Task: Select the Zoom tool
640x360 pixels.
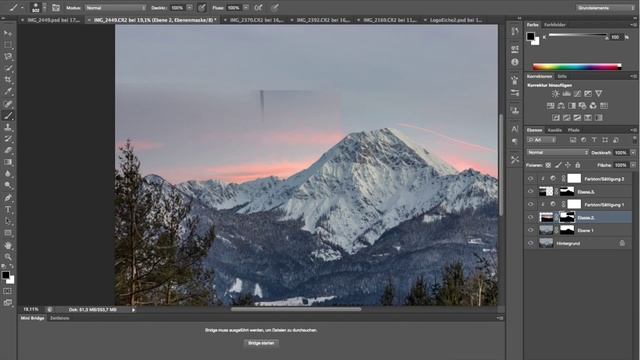Action: 8,257
